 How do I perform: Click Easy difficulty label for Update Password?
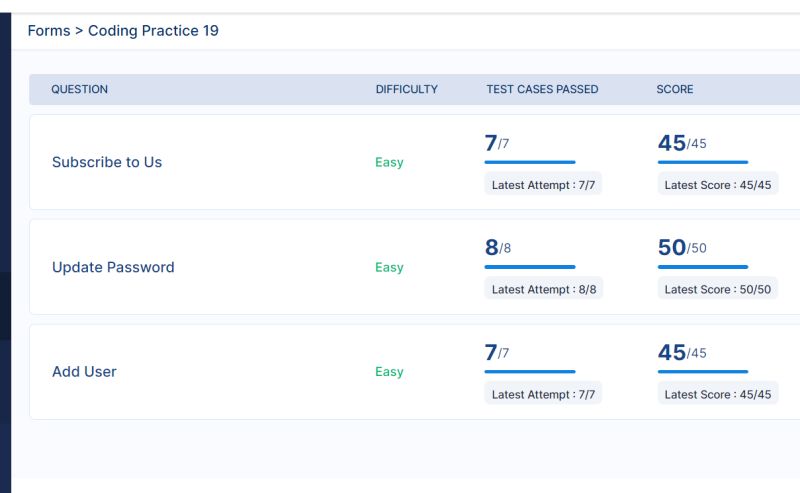click(x=389, y=267)
